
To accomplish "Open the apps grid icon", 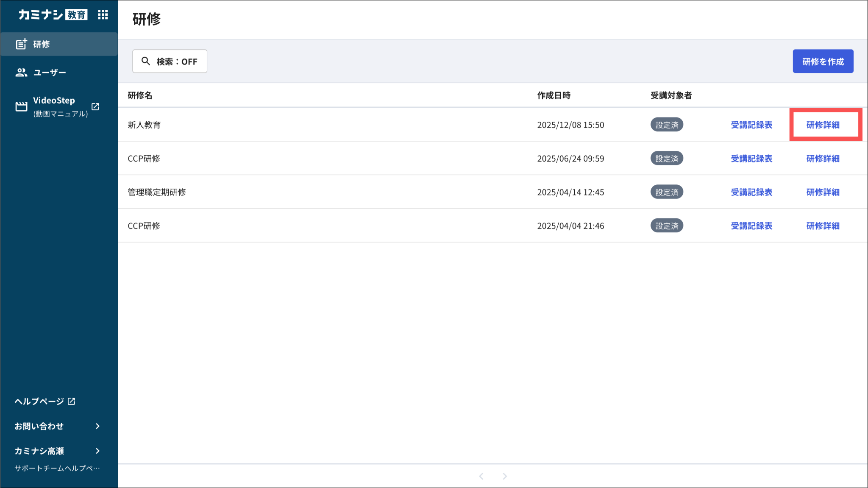I will tap(103, 15).
